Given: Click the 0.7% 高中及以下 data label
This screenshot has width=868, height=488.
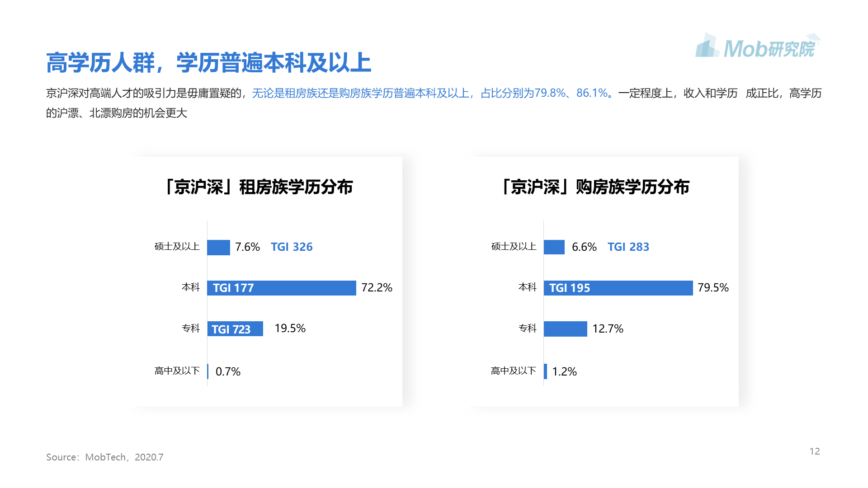Looking at the screenshot, I should pyautogui.click(x=228, y=371).
